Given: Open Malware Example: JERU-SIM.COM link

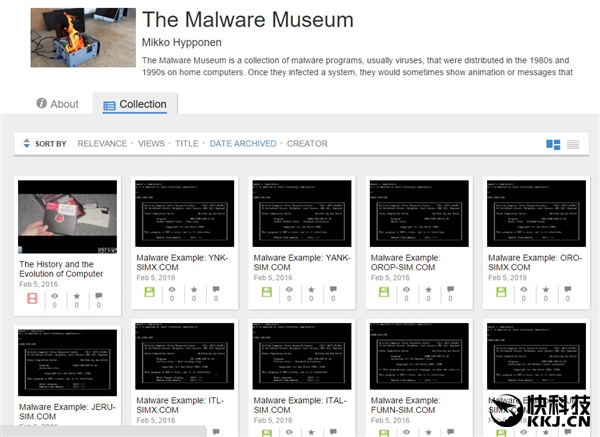Looking at the screenshot, I should pyautogui.click(x=67, y=412).
